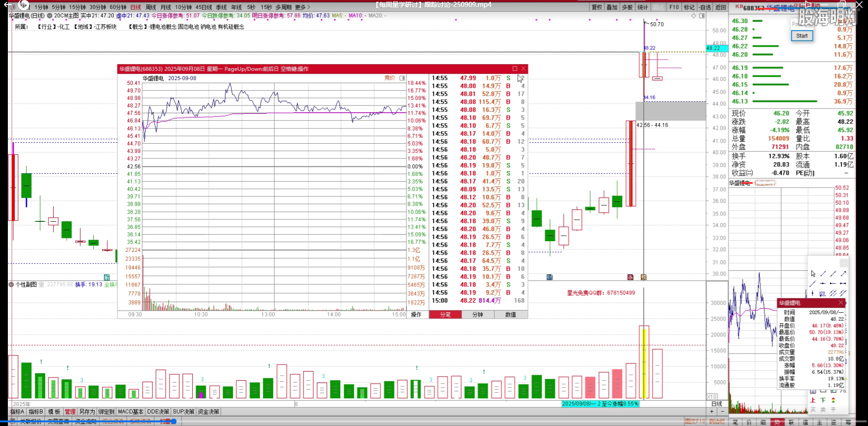This screenshot has width=868, height=426.
Task: Toggle 自选 watchlist for this stock
Action: click(705, 7)
